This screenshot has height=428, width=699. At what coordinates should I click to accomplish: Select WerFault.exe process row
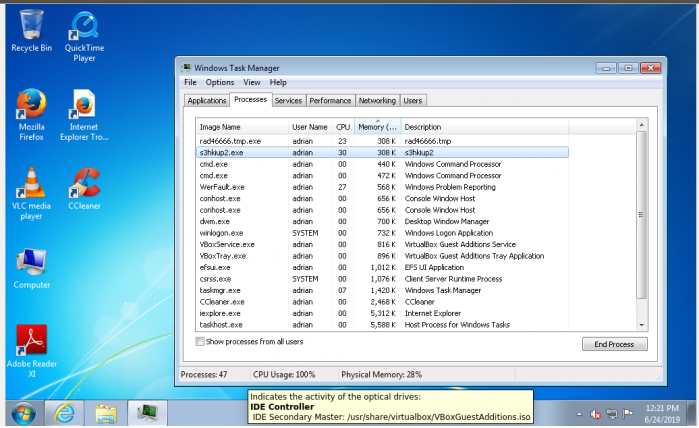[382, 187]
